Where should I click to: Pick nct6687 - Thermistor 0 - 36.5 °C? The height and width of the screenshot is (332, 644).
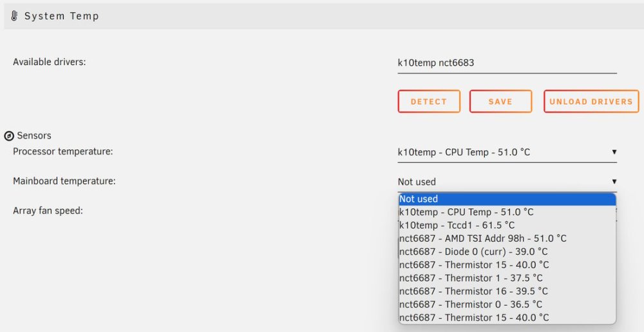[507, 304]
